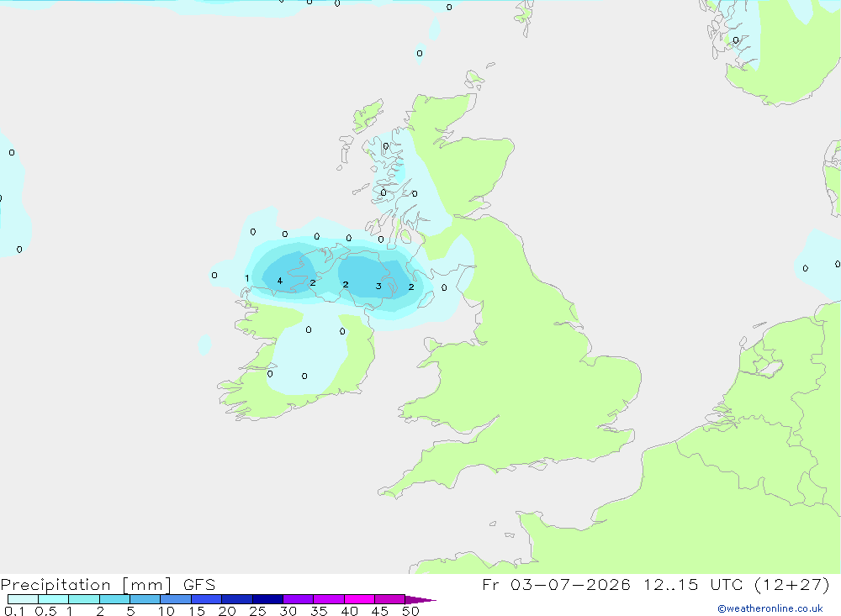The width and height of the screenshot is (841, 616).
Task: Click the legend label '0.1'
Action: point(14,611)
